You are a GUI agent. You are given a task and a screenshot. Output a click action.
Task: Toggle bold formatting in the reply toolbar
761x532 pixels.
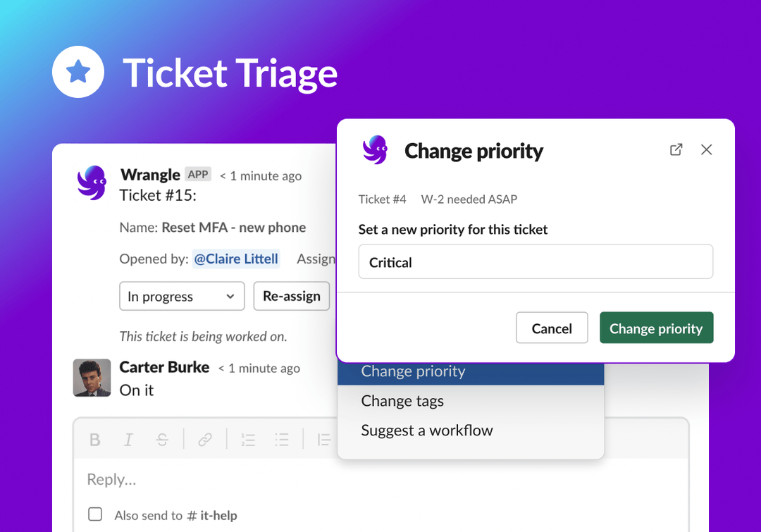coord(95,440)
